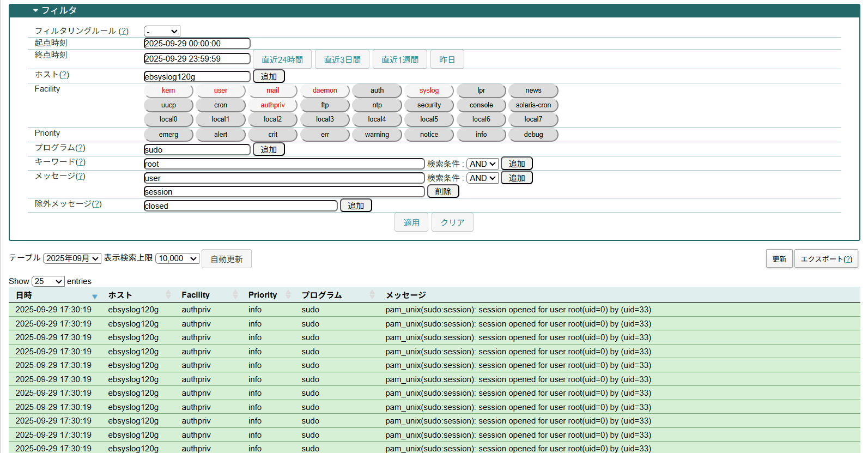Click the 適用 button to apply filters
The width and height of the screenshot is (868, 453).
(411, 222)
